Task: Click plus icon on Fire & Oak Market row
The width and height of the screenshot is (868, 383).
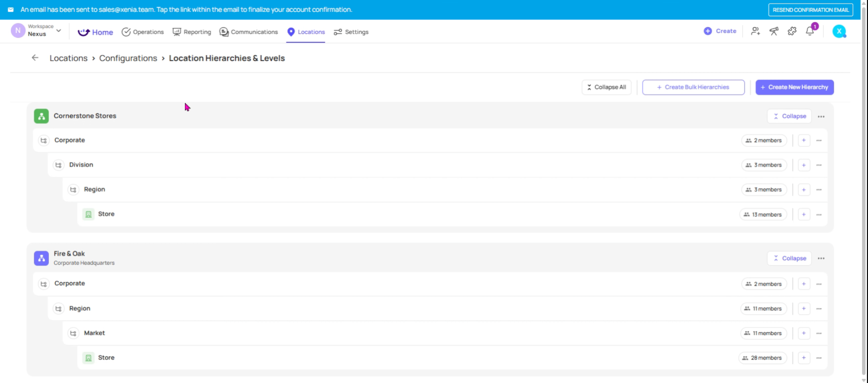Action: point(804,333)
